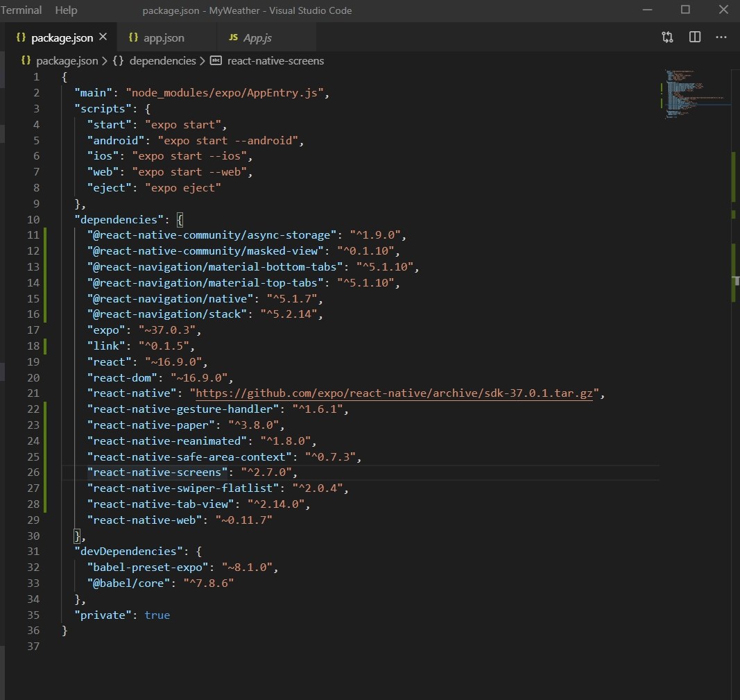Click the react-native-reanimated key

coord(167,441)
